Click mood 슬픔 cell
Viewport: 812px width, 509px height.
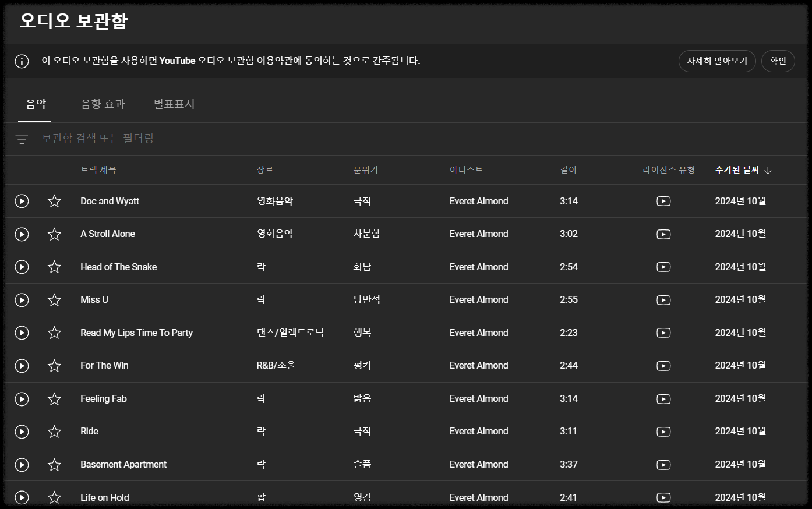click(x=362, y=465)
